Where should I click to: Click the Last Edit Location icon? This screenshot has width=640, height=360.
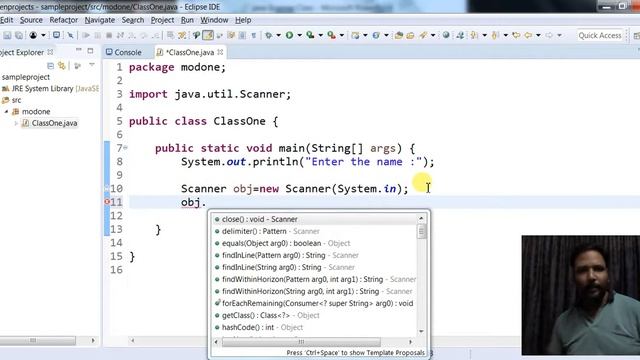coord(516,35)
